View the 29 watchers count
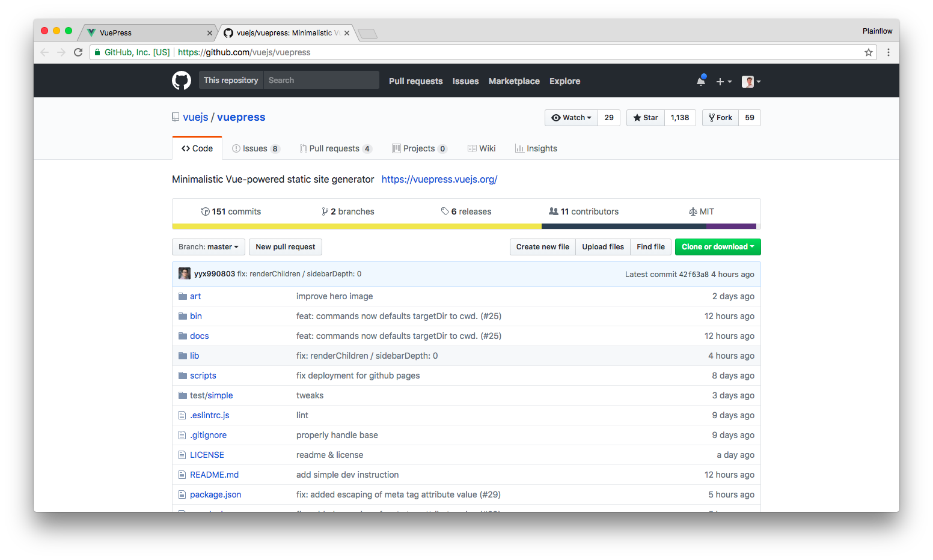 pyautogui.click(x=609, y=118)
